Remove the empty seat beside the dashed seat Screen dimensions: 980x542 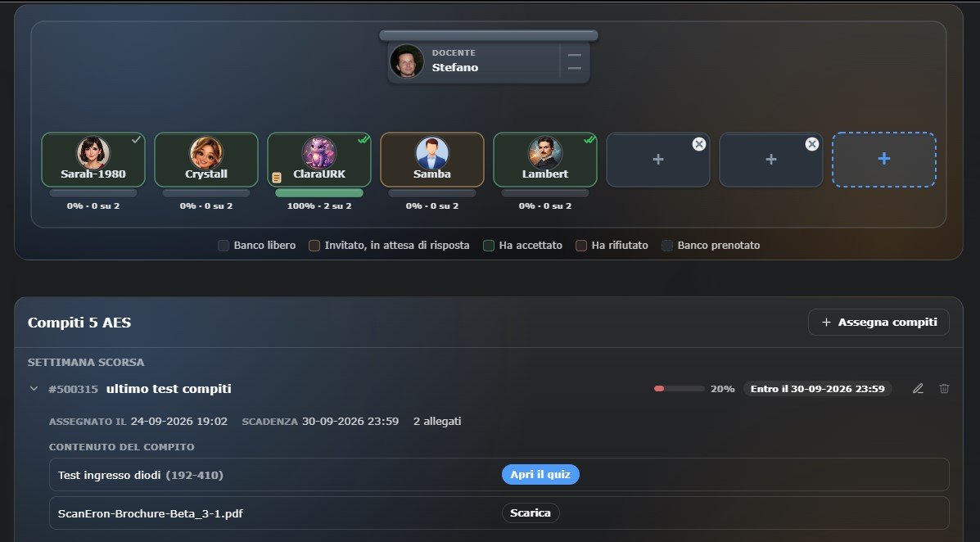click(812, 144)
